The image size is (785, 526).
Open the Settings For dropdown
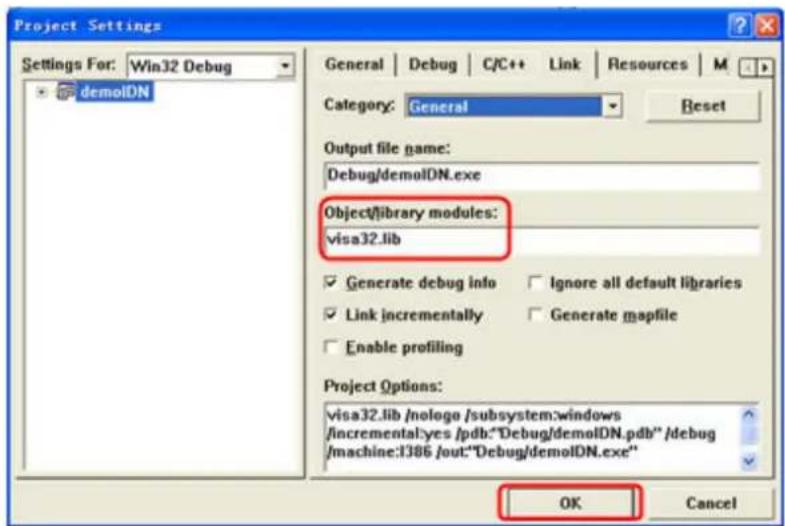point(285,66)
